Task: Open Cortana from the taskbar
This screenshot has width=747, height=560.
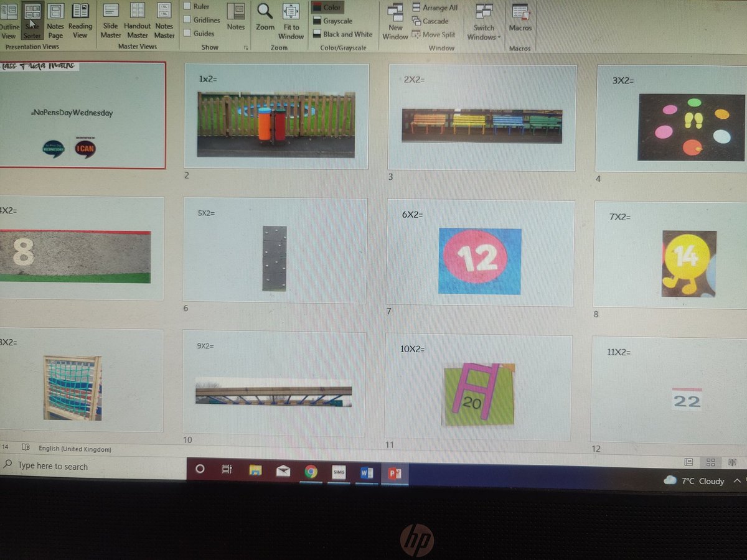Action: [200, 470]
